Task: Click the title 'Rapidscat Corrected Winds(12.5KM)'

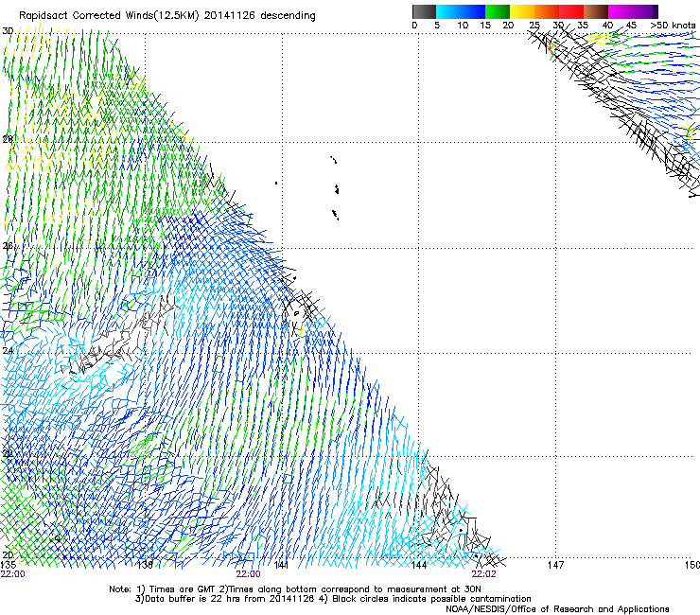Action: pyautogui.click(x=109, y=16)
